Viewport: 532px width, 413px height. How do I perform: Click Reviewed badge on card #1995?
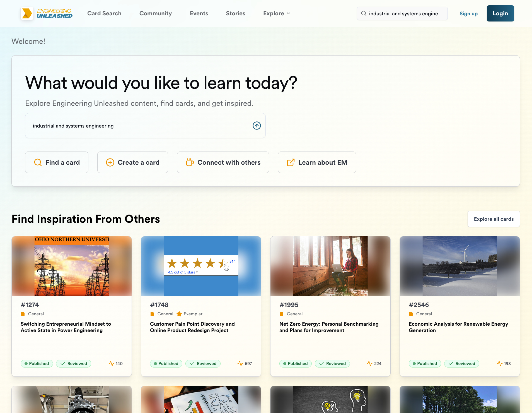pyautogui.click(x=332, y=364)
